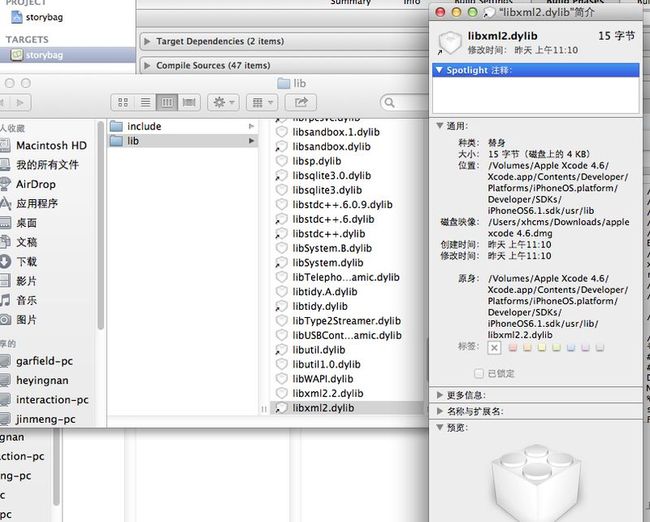Toggle the 已锁定 checkbox
This screenshot has height=522, width=650.
479,374
